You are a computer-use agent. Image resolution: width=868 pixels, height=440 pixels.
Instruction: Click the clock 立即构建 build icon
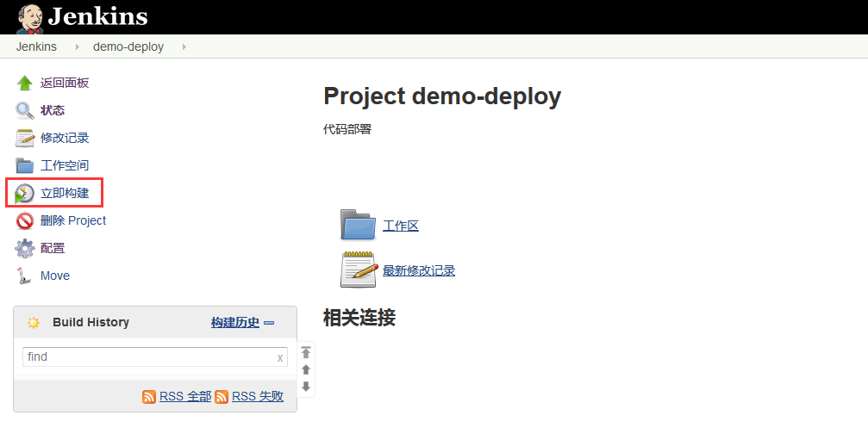[24, 194]
